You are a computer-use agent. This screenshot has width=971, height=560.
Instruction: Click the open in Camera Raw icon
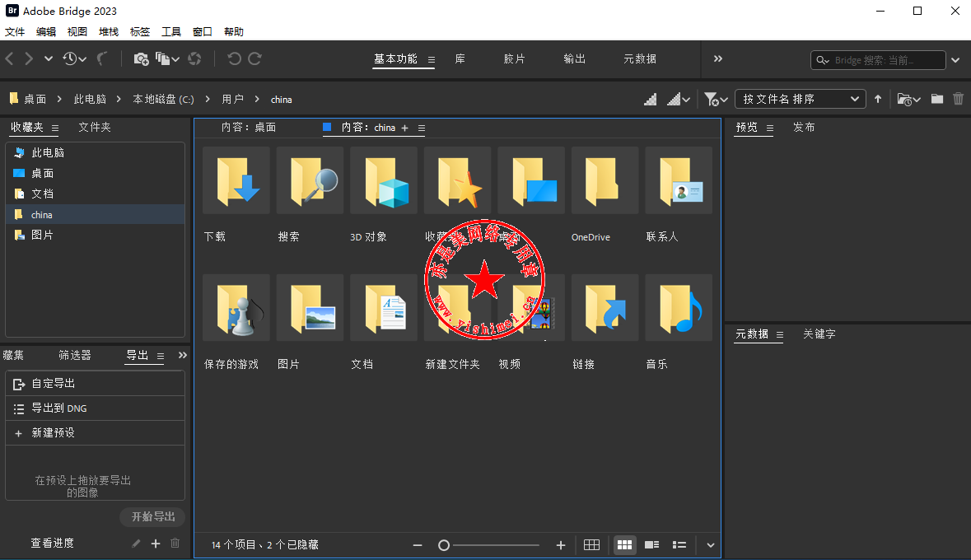tap(194, 58)
